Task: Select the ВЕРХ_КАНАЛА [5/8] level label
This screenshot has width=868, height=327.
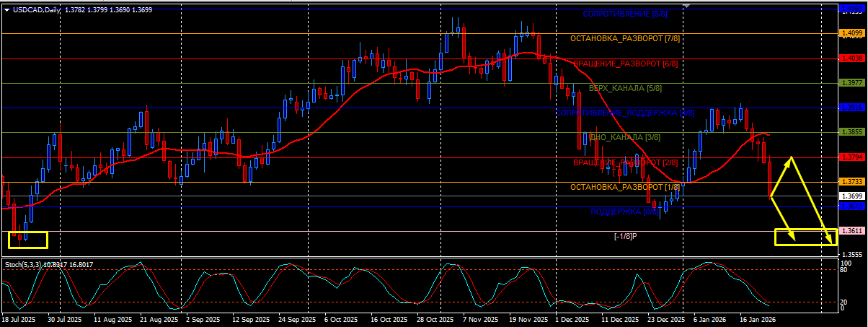Action: 625,88
